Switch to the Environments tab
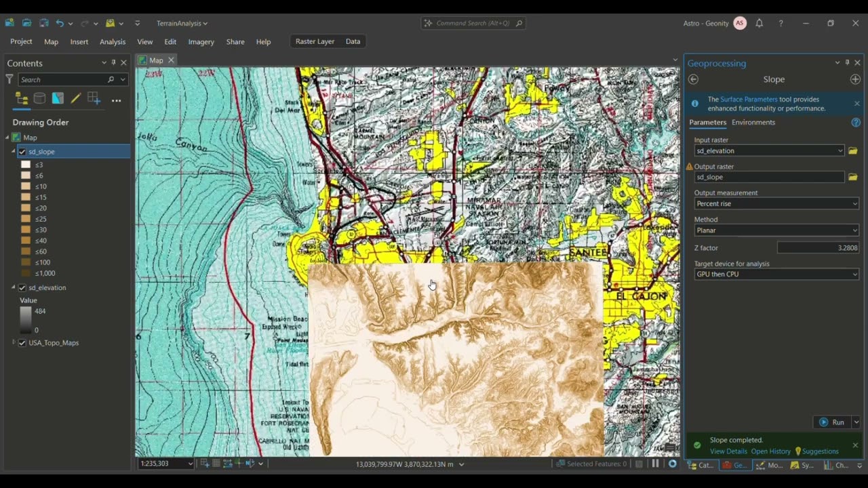 coord(753,123)
